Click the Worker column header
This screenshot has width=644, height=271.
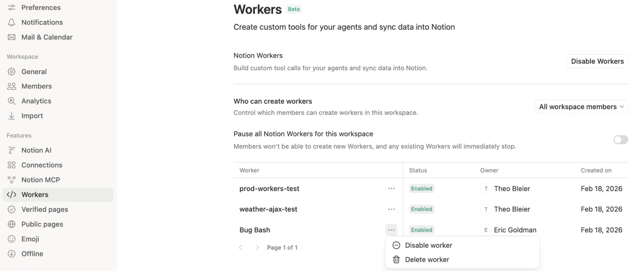pos(249,170)
